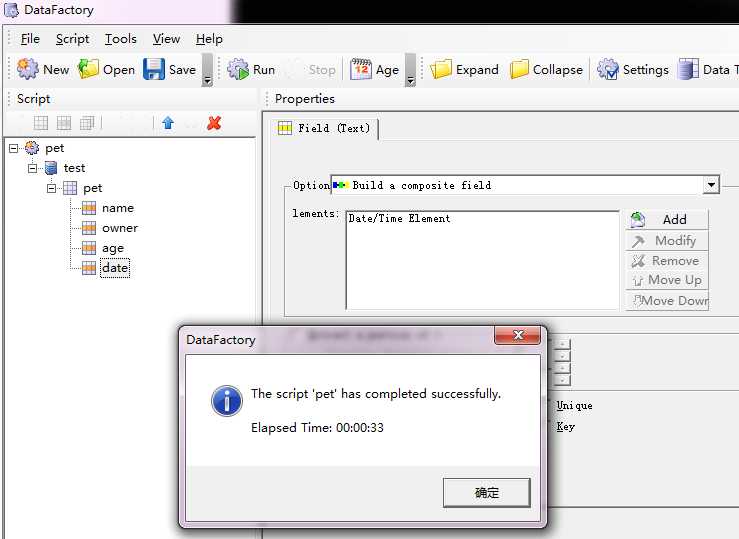Close the DataFactory message dialog
Viewport: 739px width, 539px height.
[517, 335]
